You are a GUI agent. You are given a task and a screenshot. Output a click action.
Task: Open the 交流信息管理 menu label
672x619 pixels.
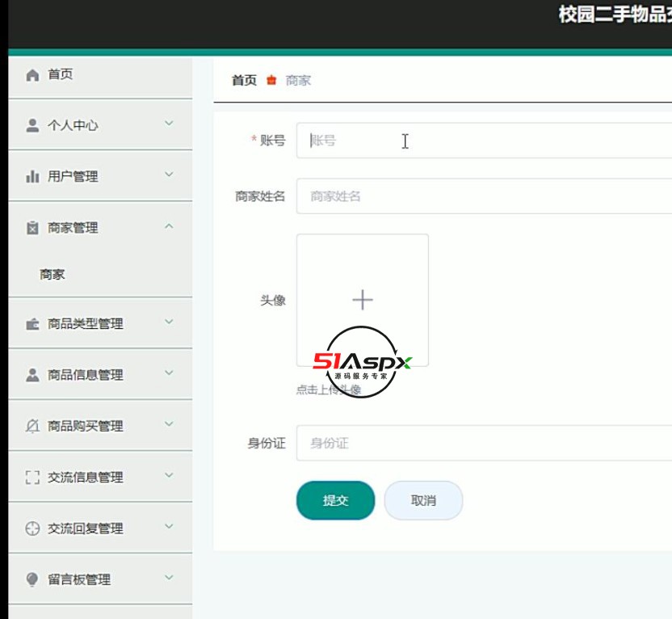point(86,477)
